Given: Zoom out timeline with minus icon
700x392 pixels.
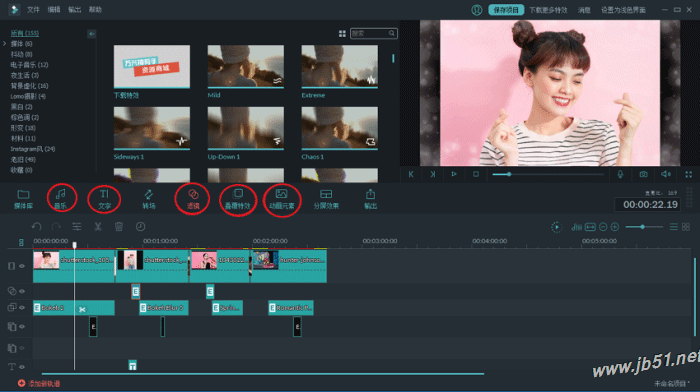Looking at the screenshot, I should click(603, 227).
